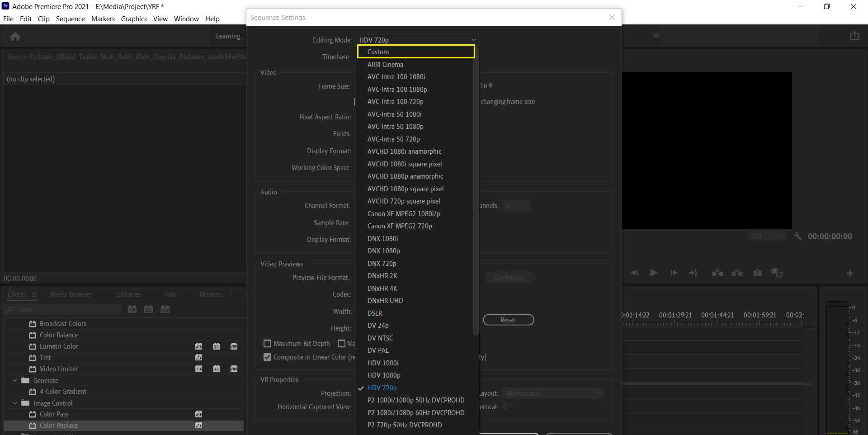Click Lumetri Color 32-bit badge icon
Image resolution: width=868 pixels, height=435 pixels.
click(x=216, y=346)
